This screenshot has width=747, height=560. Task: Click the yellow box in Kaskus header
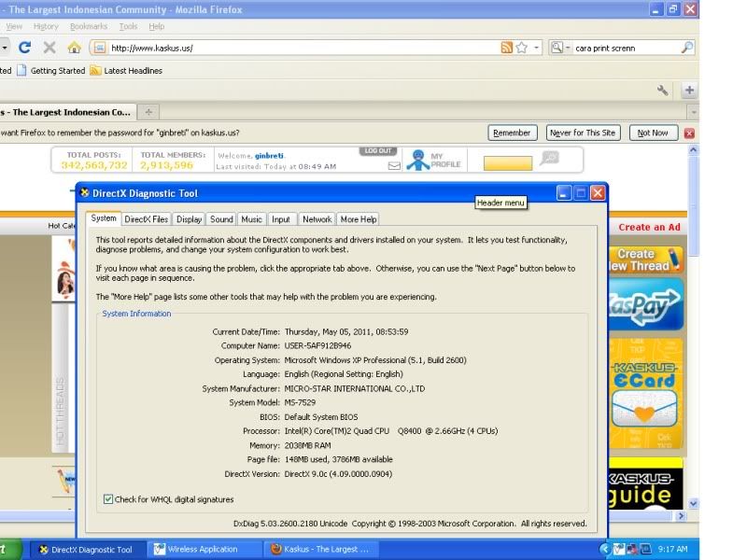[x=507, y=162]
